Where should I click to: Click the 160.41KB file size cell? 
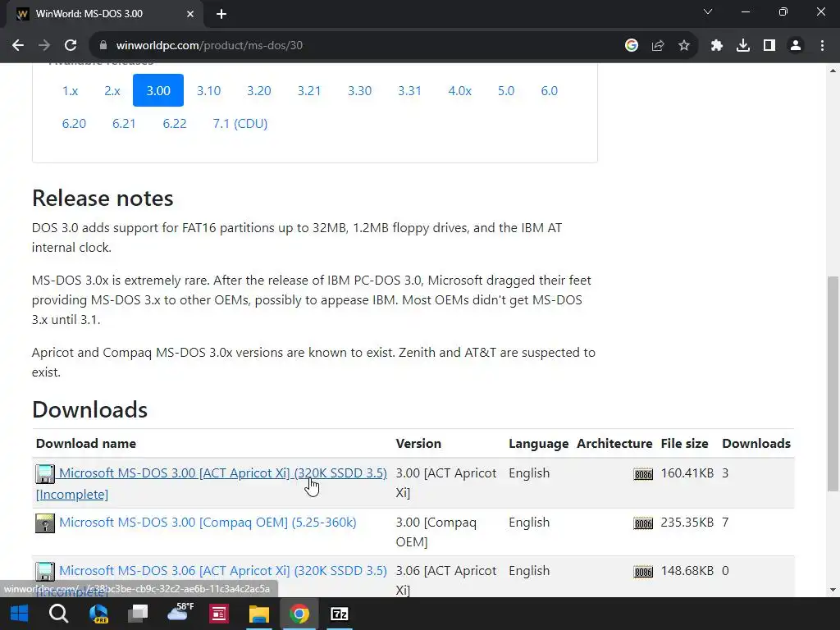point(687,473)
